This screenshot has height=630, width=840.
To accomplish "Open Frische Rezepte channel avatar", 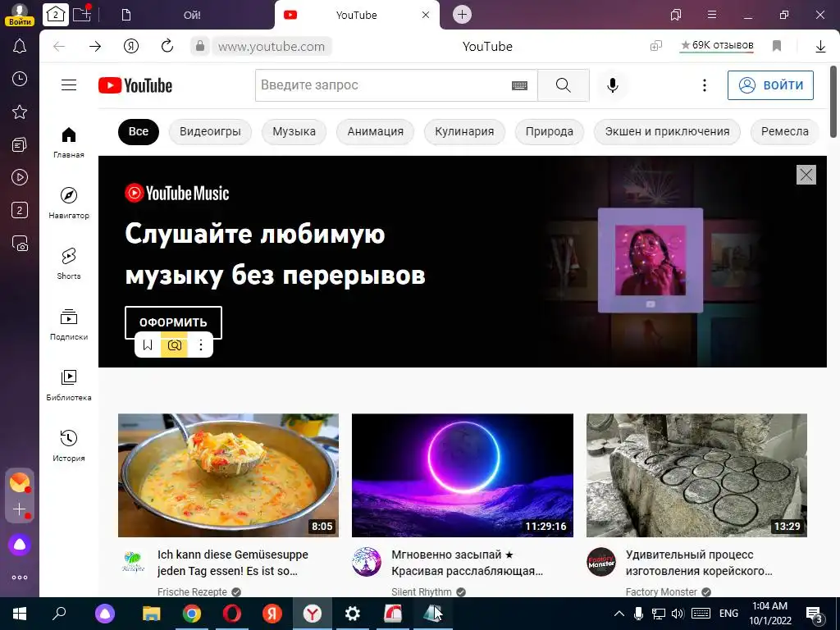I will pos(133,562).
